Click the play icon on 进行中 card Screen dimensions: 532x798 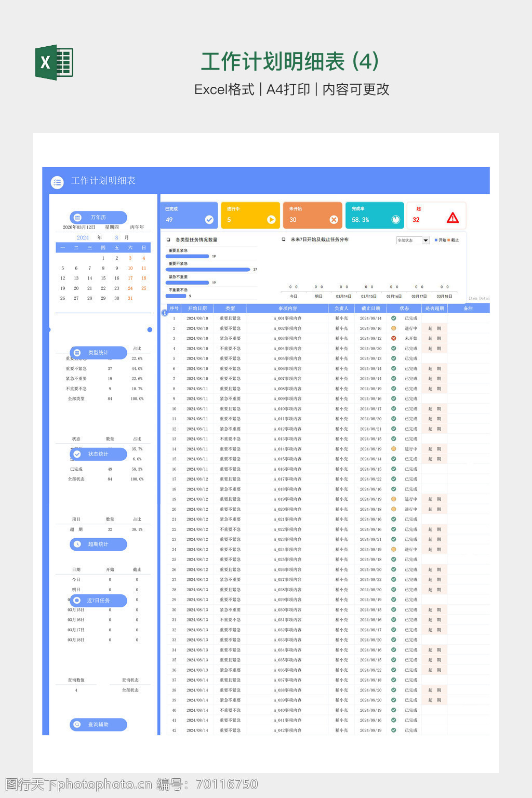(271, 220)
